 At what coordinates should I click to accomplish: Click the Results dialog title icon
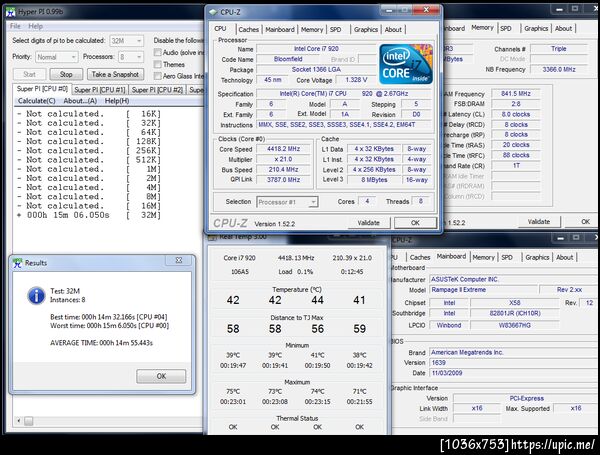click(18, 263)
